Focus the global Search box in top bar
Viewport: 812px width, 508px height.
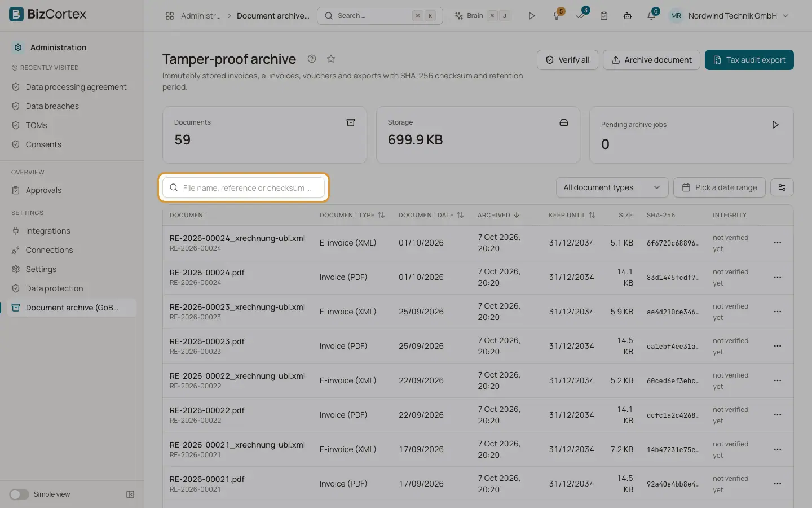[380, 16]
